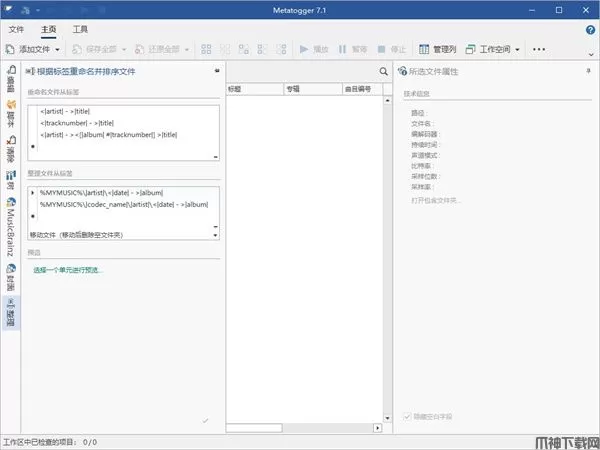
Task: Switch to the 工具 (Tools) tab
Action: point(80,30)
